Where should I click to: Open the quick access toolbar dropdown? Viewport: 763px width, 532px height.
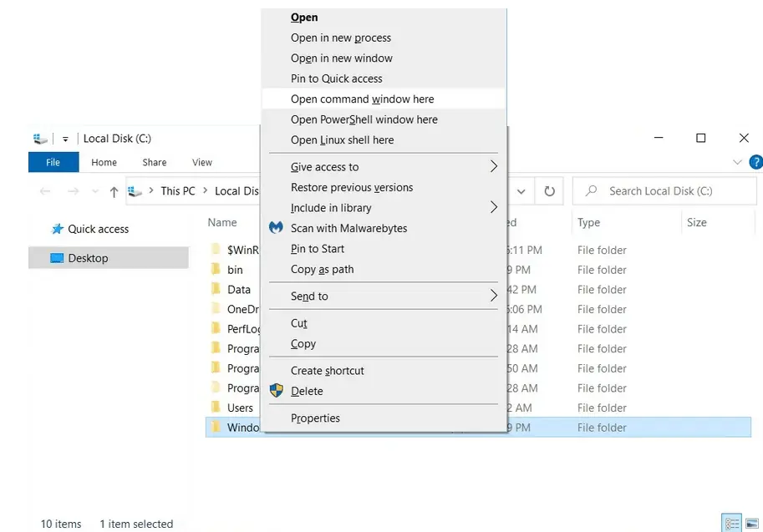(x=65, y=139)
